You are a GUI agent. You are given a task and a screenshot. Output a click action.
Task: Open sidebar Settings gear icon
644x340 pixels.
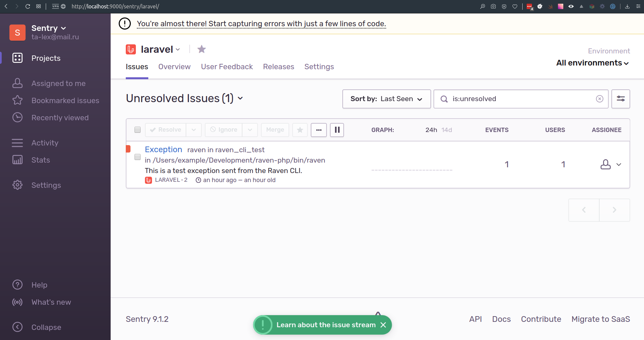(x=17, y=185)
